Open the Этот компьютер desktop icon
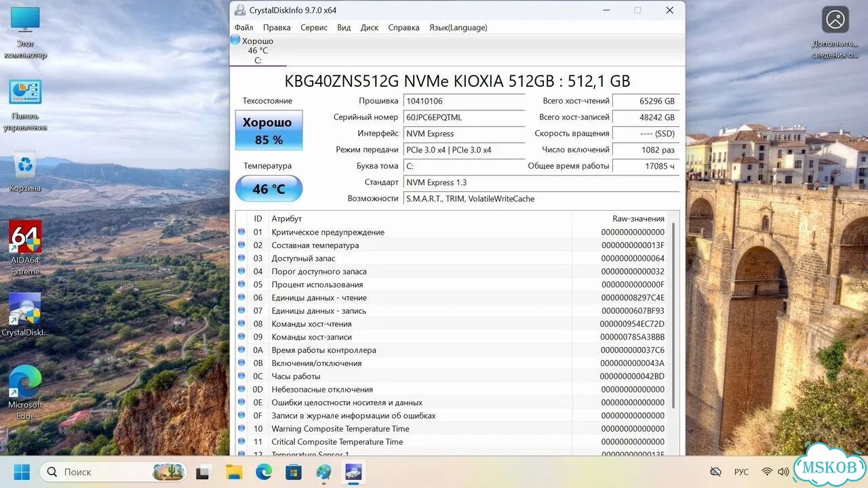 click(25, 33)
